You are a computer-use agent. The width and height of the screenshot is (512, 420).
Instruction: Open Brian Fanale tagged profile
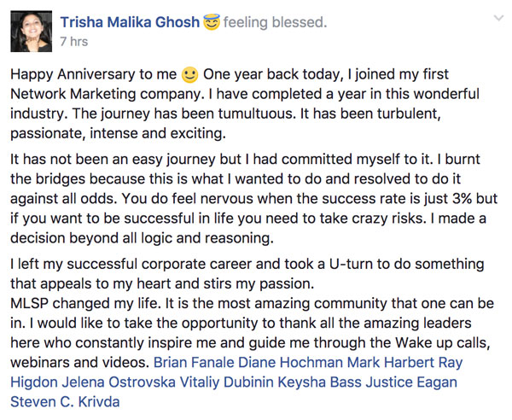(194, 363)
